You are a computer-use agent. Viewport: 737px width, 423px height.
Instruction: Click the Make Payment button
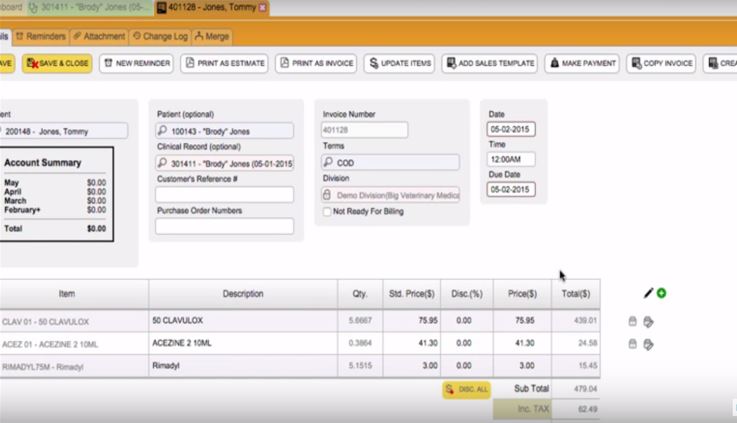582,63
